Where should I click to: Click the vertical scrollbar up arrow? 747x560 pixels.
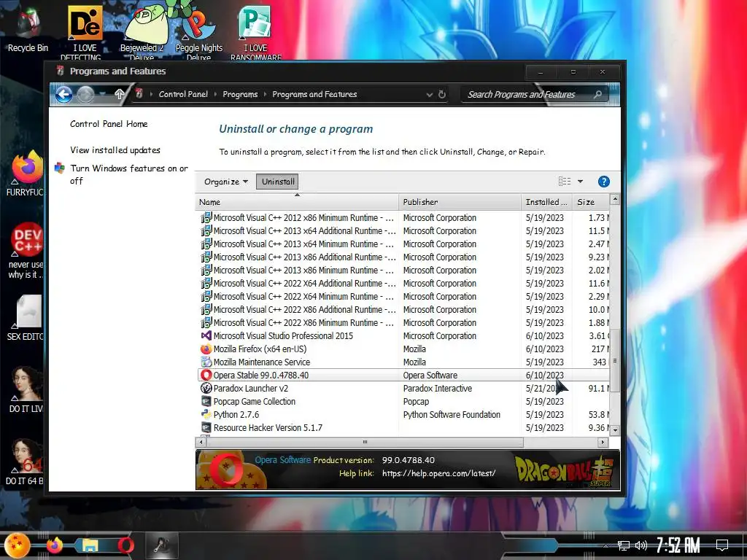(x=615, y=200)
